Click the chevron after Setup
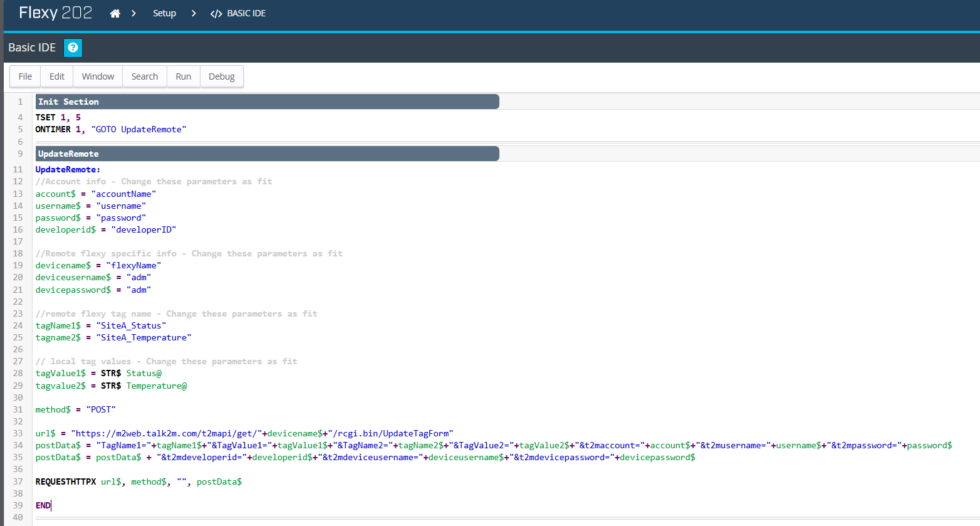This screenshot has height=526, width=980. tap(194, 13)
